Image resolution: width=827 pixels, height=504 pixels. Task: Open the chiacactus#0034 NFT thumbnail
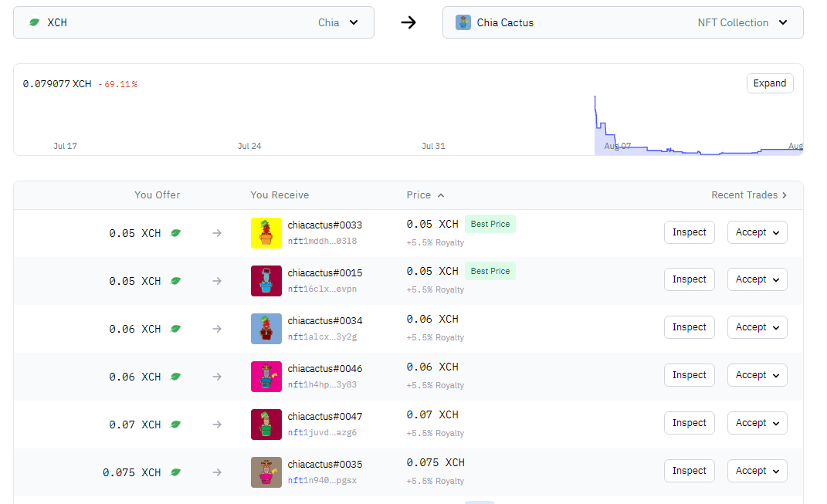266,329
